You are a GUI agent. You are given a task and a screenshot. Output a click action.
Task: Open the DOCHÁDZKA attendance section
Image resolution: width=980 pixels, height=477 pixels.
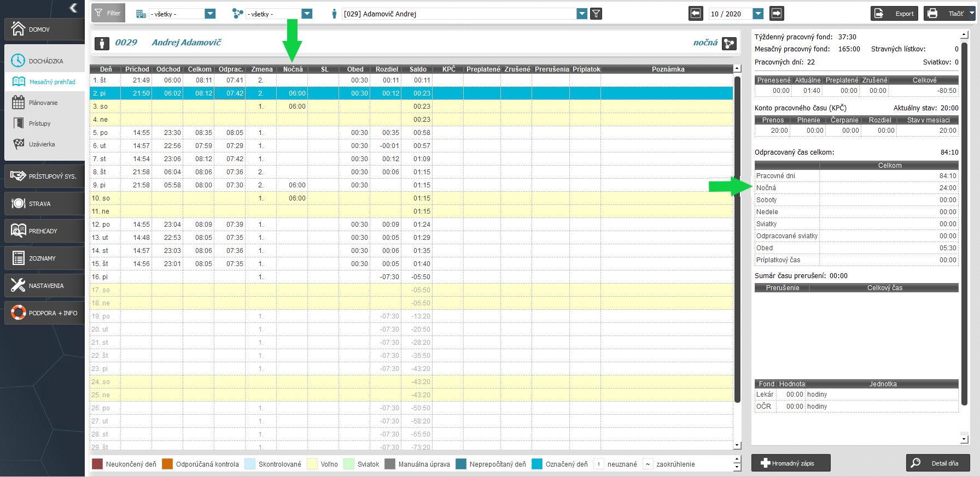[44, 61]
